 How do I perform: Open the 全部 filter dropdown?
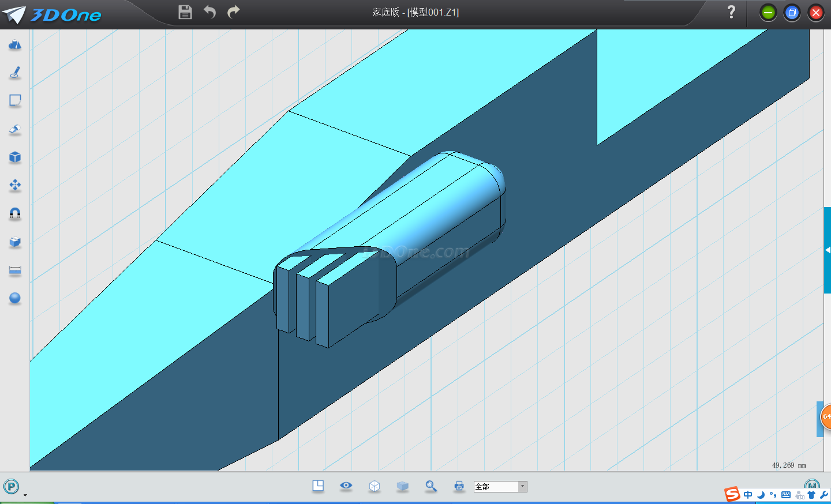(x=522, y=487)
